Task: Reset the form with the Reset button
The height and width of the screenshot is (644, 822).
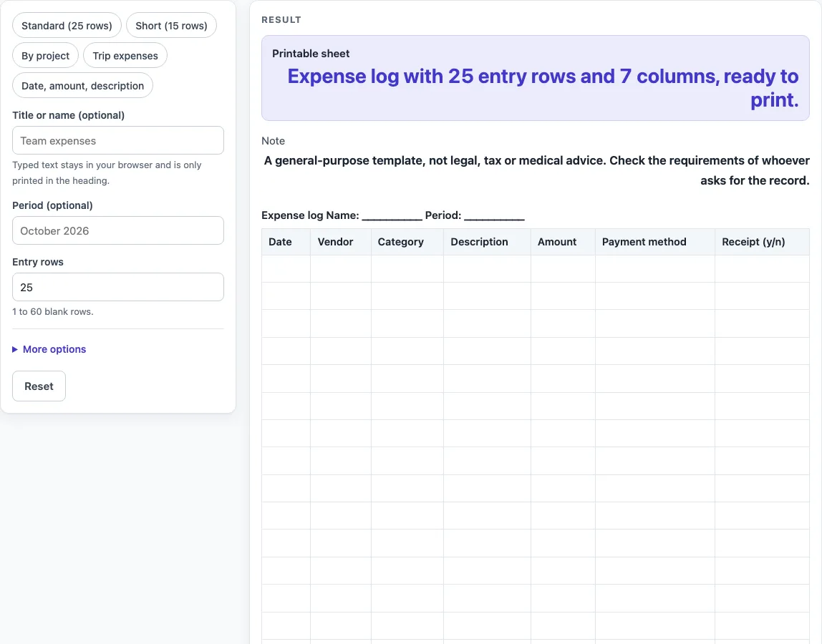Action: 39,386
